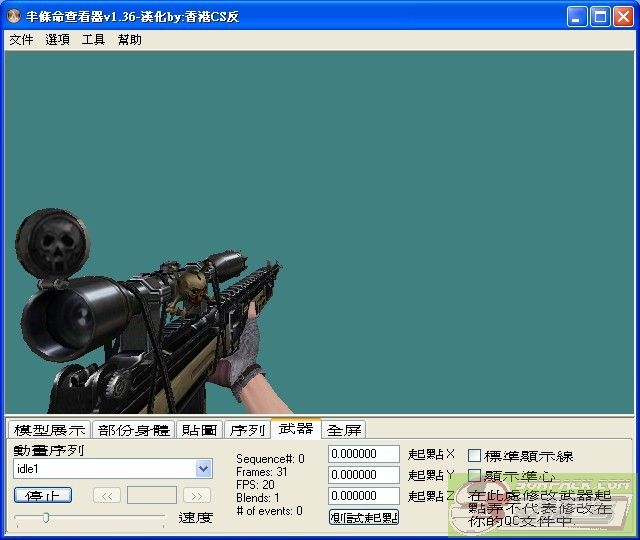Switch to the 部份身體 tab
Screen dimensions: 640x540
(133, 430)
